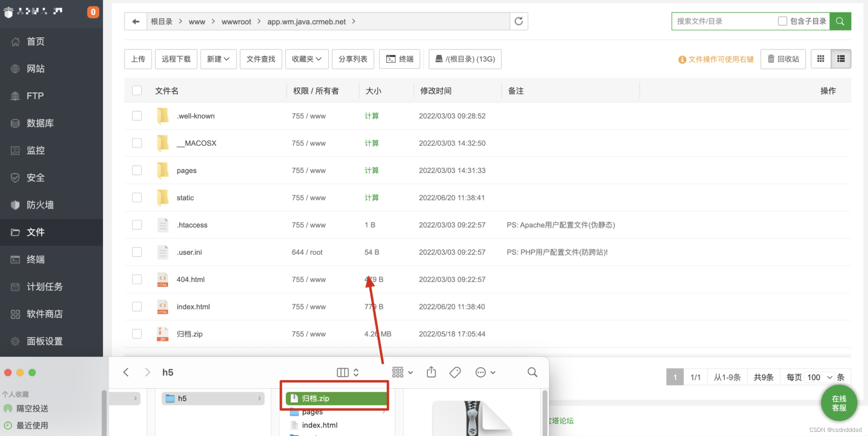868x436 pixels.
Task: Click the wwwroot breadcrumb
Action: coord(236,22)
